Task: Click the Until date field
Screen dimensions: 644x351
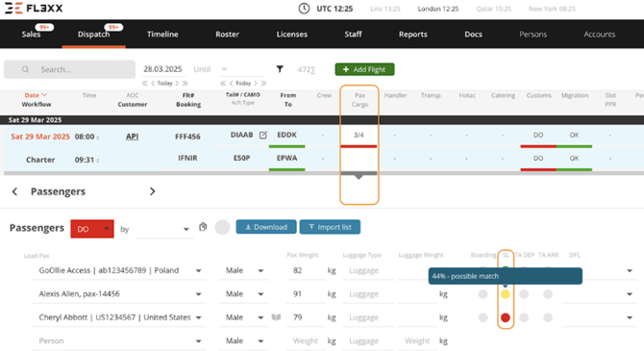Action: click(242, 69)
